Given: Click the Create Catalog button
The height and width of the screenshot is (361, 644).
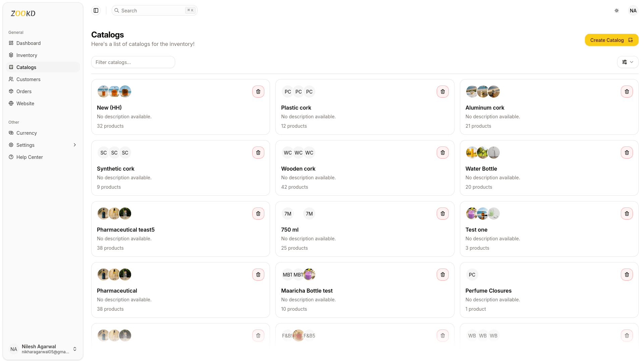Looking at the screenshot, I should click(x=611, y=40).
